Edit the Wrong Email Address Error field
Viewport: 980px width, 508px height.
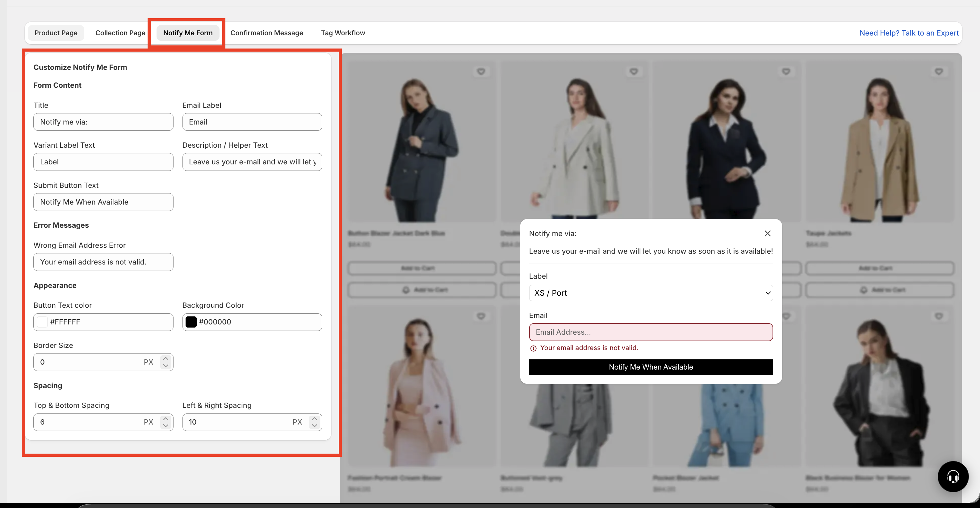pos(103,262)
